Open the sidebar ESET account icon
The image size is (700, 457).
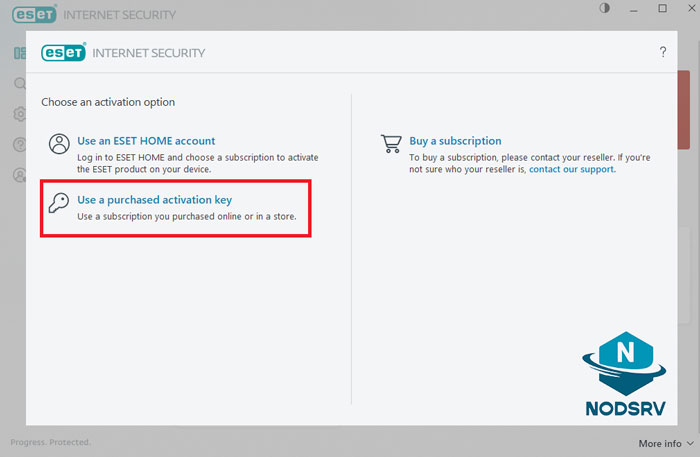click(19, 175)
